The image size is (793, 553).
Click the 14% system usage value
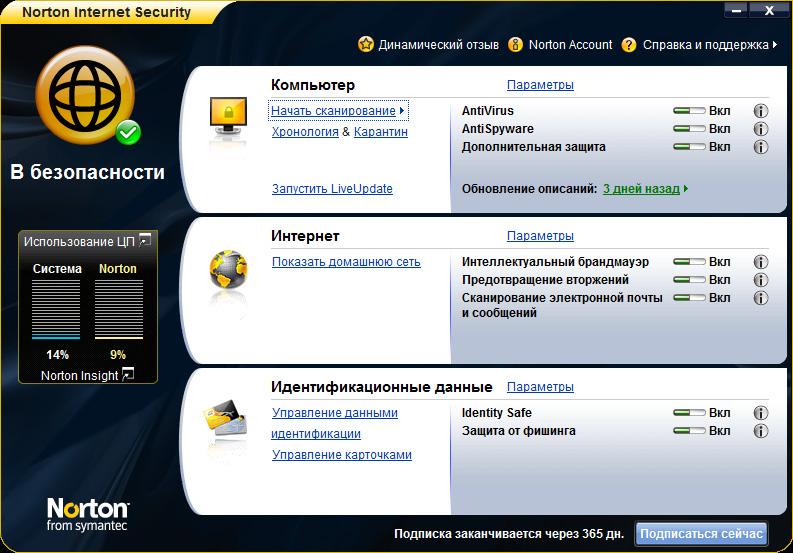[x=57, y=355]
